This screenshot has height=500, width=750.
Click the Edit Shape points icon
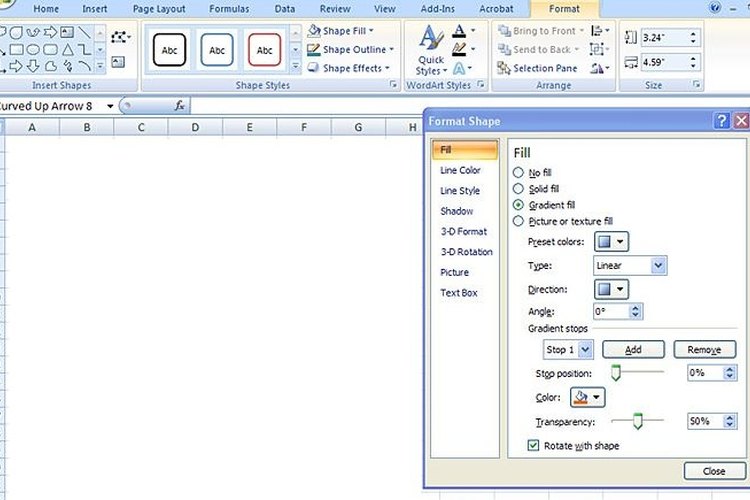coord(120,37)
